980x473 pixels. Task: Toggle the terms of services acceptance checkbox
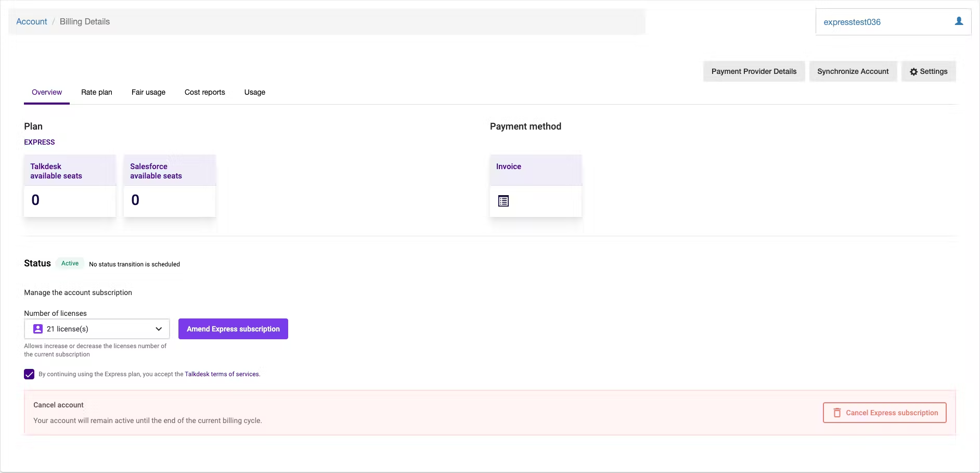coord(29,374)
